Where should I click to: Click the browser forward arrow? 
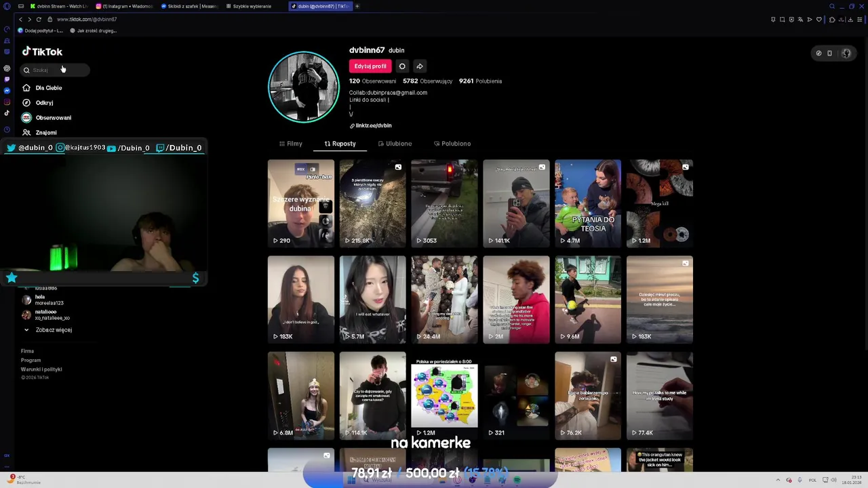(29, 19)
